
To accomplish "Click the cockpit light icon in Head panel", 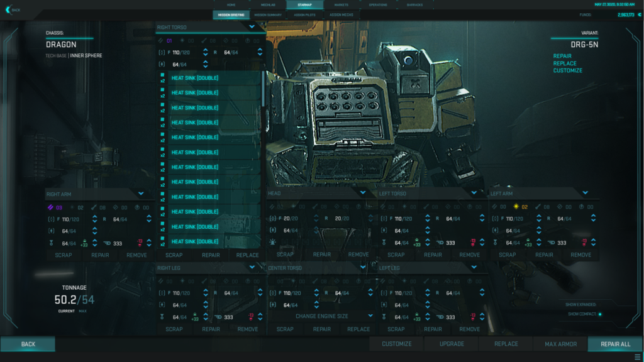I will [x=273, y=243].
